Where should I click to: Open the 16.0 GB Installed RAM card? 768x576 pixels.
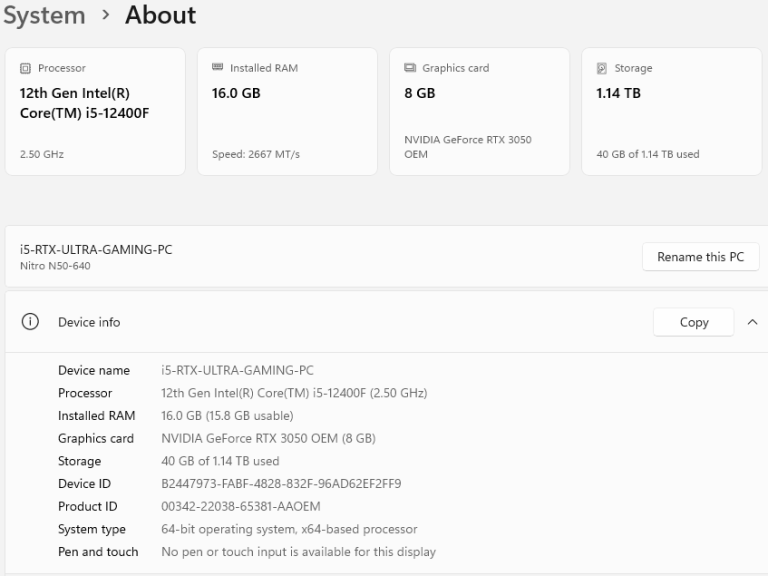pos(236,93)
